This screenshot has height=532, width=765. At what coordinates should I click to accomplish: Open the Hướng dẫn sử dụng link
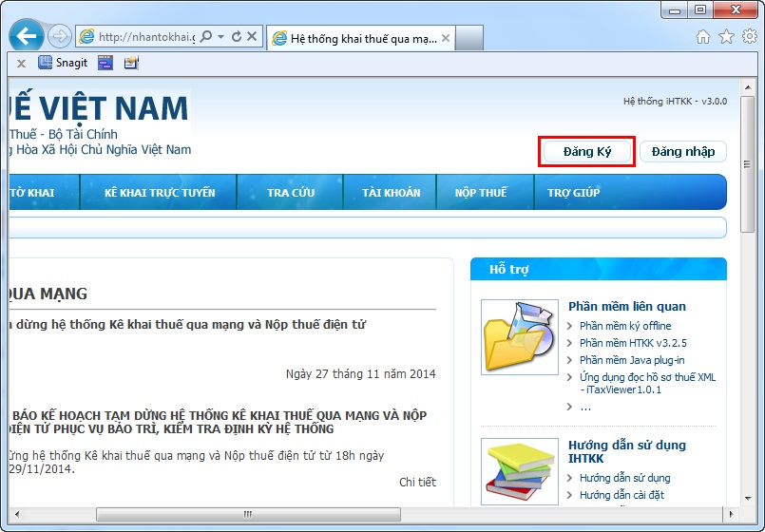pyautogui.click(x=624, y=478)
